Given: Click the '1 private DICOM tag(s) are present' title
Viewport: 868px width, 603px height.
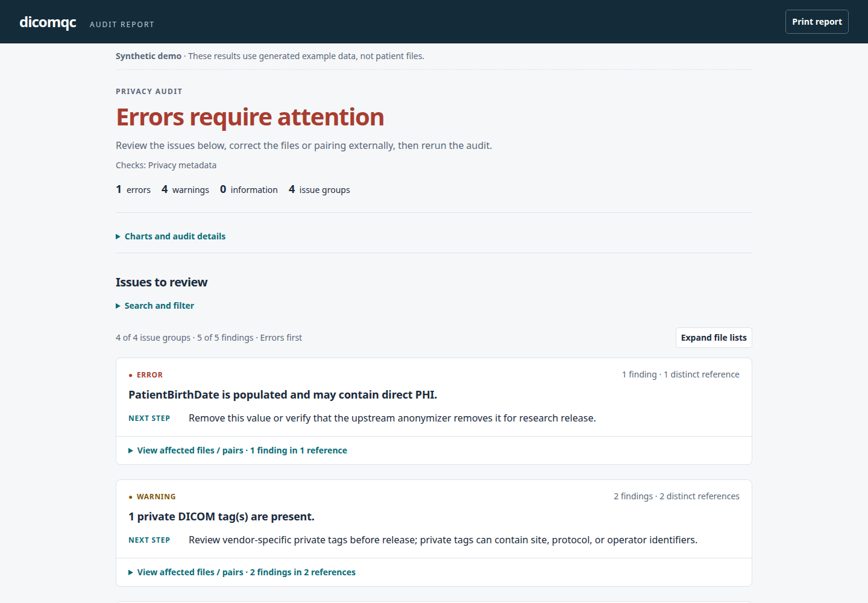Looking at the screenshot, I should click(x=221, y=517).
